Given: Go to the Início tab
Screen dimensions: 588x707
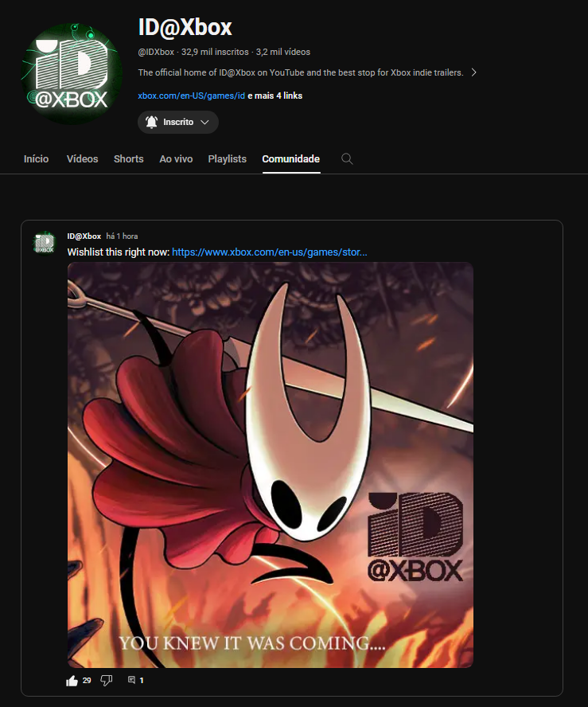Looking at the screenshot, I should [36, 158].
